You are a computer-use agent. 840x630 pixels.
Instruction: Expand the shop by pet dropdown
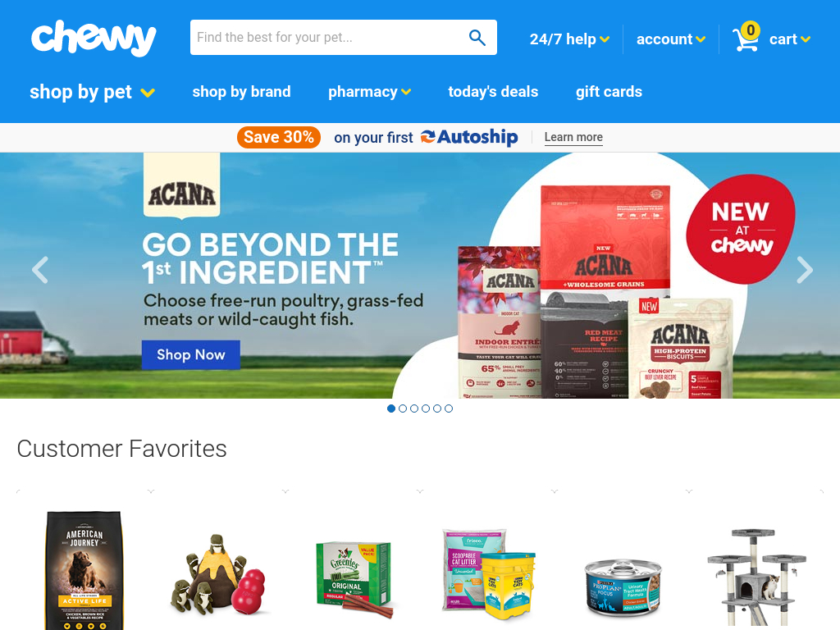(x=92, y=92)
